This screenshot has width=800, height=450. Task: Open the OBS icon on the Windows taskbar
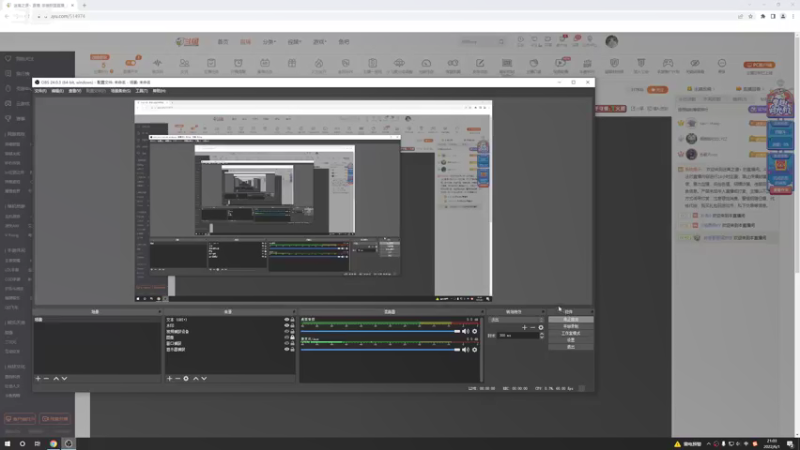tap(68, 443)
